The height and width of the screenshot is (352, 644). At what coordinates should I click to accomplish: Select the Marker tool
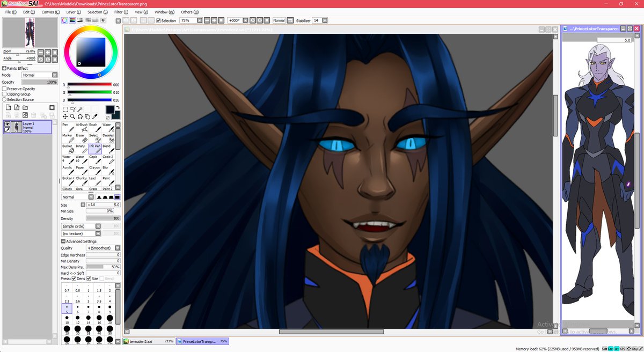pos(68,138)
